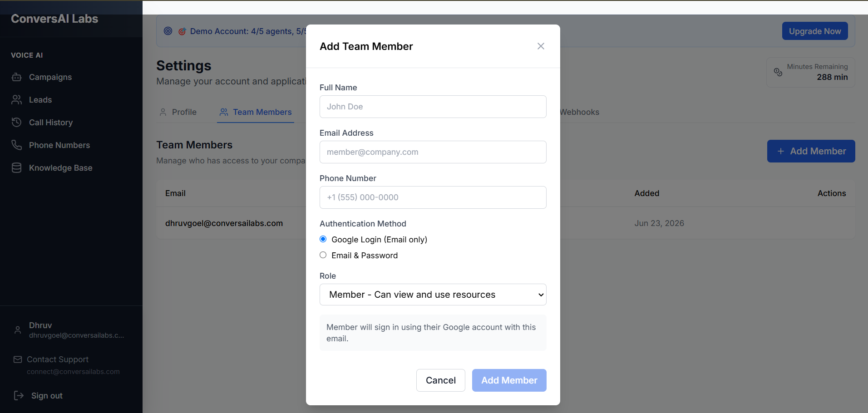Click dhruvgoel@conversailabs.com table cell
The image size is (868, 413).
(x=224, y=223)
